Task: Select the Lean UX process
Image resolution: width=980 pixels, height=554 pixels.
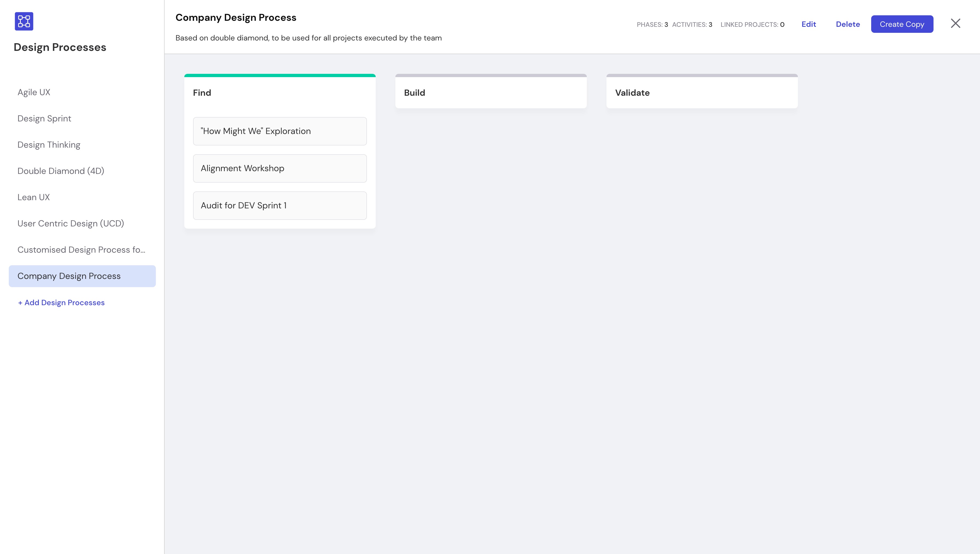Action: tap(82, 197)
